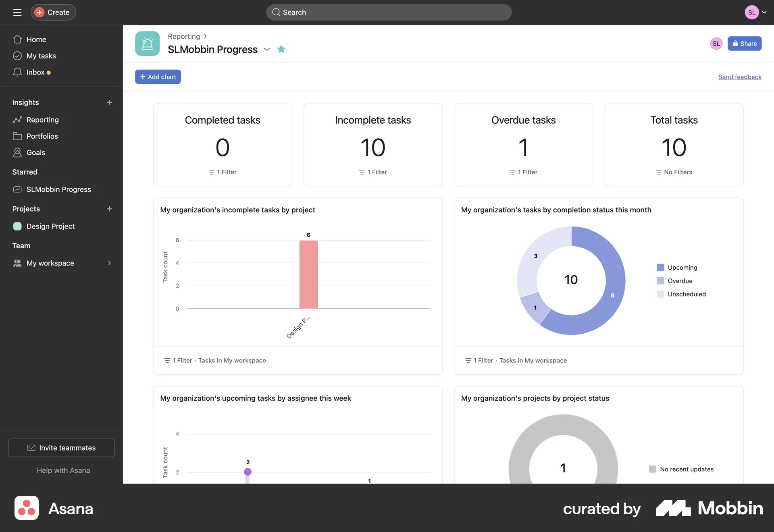Viewport: 774px width, 532px height.
Task: Click the Search field
Action: coord(388,12)
